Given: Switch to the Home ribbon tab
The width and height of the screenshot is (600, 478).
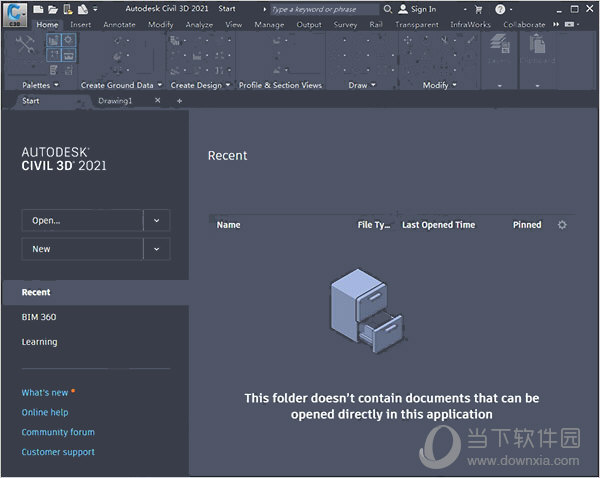Looking at the screenshot, I should (x=47, y=24).
